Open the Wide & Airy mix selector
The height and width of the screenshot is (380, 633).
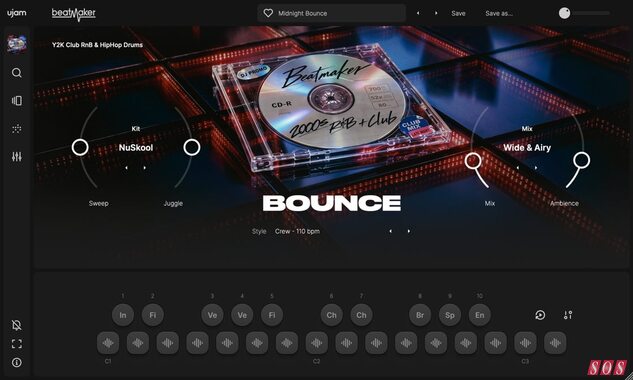pyautogui.click(x=527, y=148)
